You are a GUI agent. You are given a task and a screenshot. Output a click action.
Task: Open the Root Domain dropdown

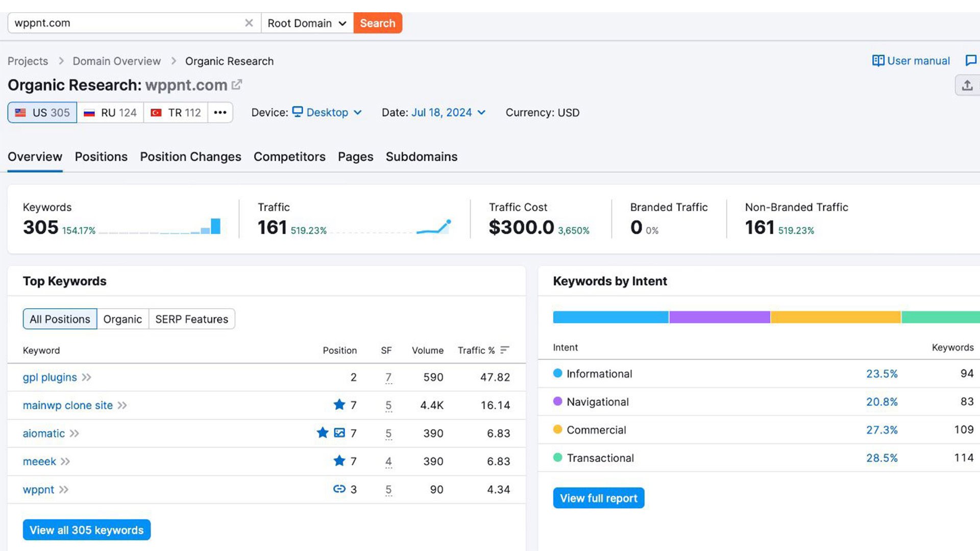(307, 23)
